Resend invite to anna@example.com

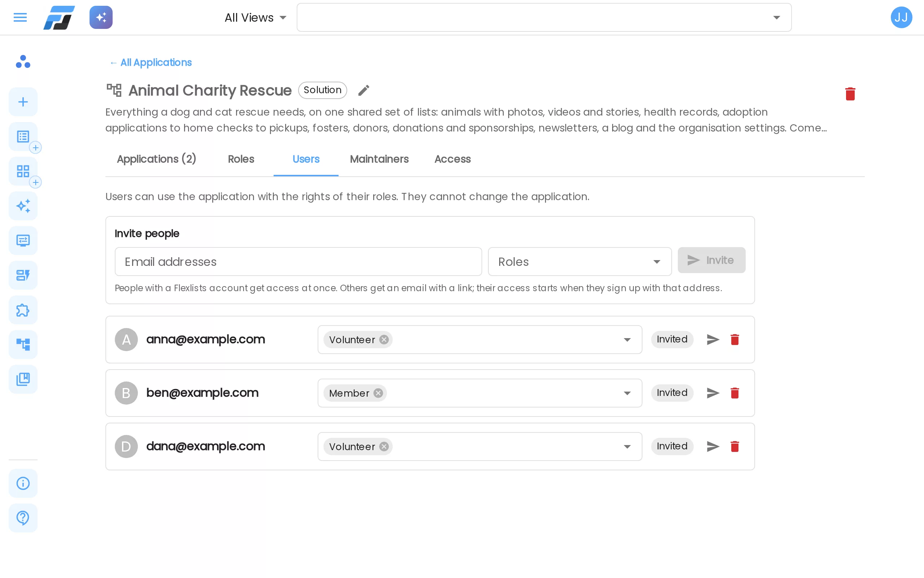point(713,340)
